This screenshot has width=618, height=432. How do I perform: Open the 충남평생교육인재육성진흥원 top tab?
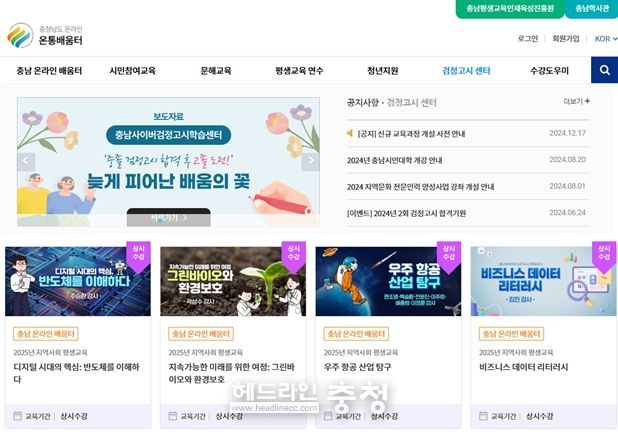click(x=510, y=8)
